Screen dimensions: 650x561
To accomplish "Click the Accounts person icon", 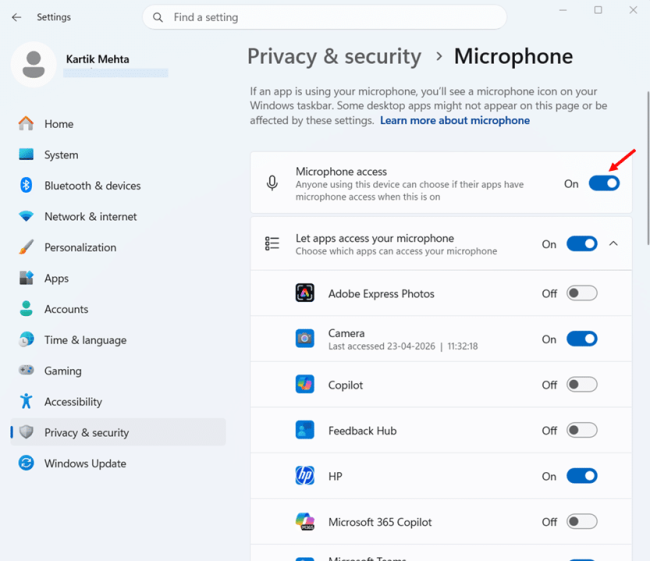I will pos(26,309).
